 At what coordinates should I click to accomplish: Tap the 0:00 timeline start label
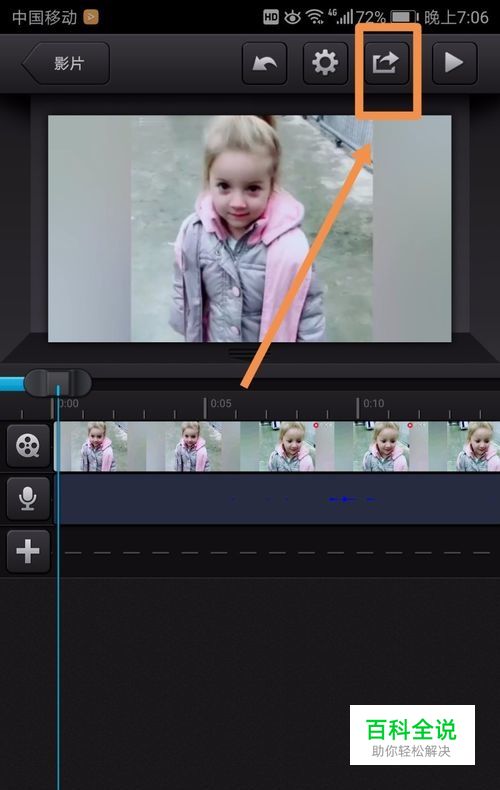[68, 404]
